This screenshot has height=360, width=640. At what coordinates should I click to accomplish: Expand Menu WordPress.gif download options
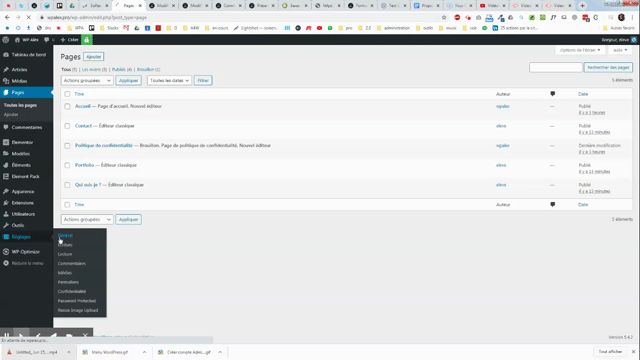[x=144, y=352]
